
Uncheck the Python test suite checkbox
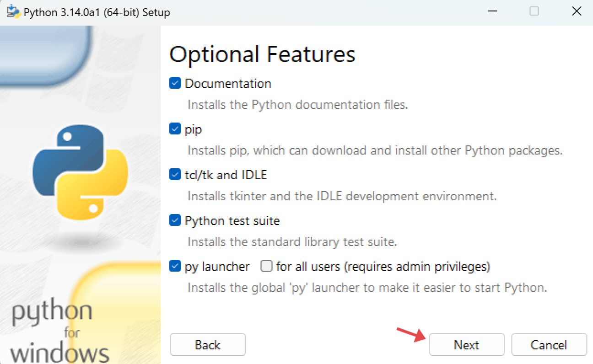pos(175,220)
